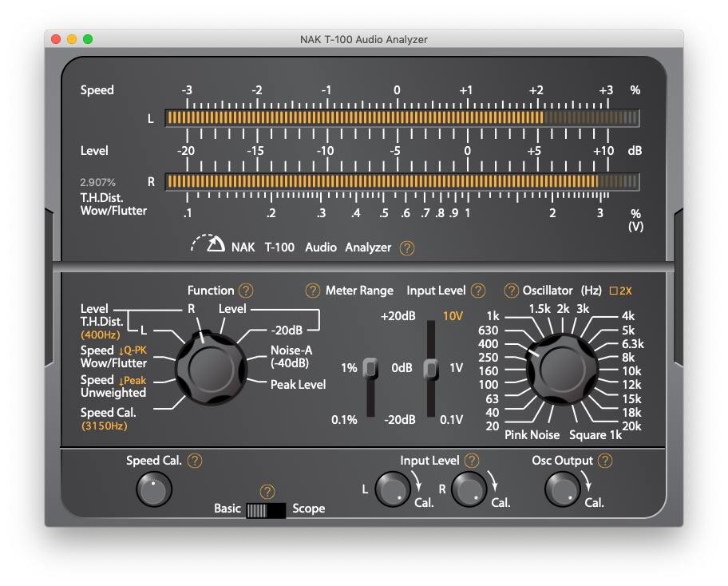Choose the 20 Hz oscillator frequency

(x=493, y=426)
